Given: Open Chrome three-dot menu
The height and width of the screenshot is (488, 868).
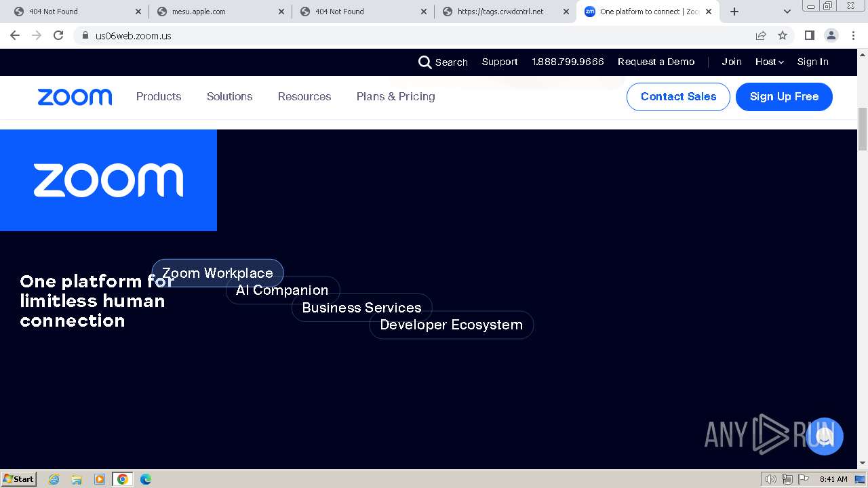Looking at the screenshot, I should tap(853, 35).
